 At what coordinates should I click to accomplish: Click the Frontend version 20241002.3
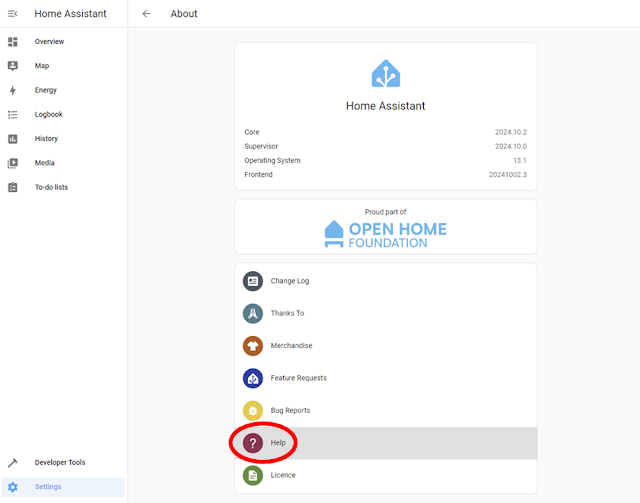pyautogui.click(x=508, y=175)
